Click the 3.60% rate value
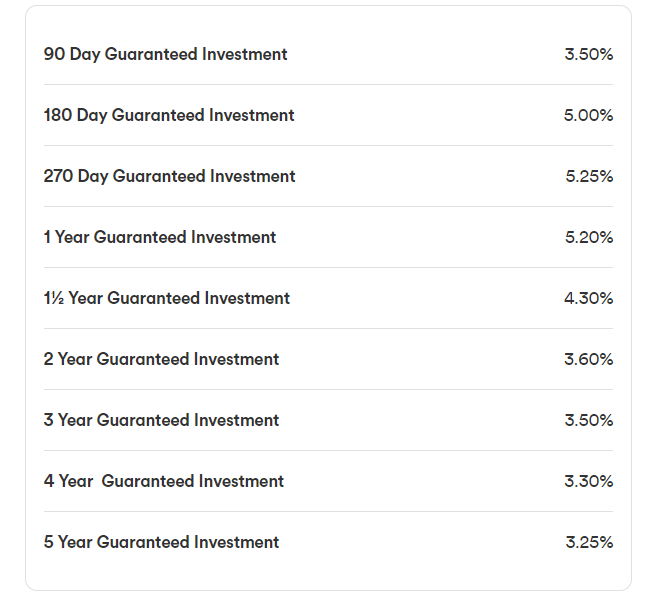The width and height of the screenshot is (663, 599). [x=589, y=359]
